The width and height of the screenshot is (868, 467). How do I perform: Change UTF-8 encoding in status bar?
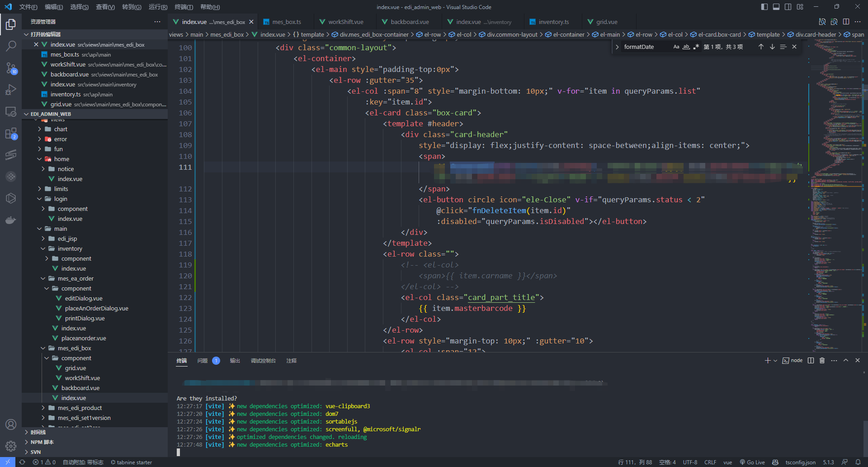(x=690, y=462)
